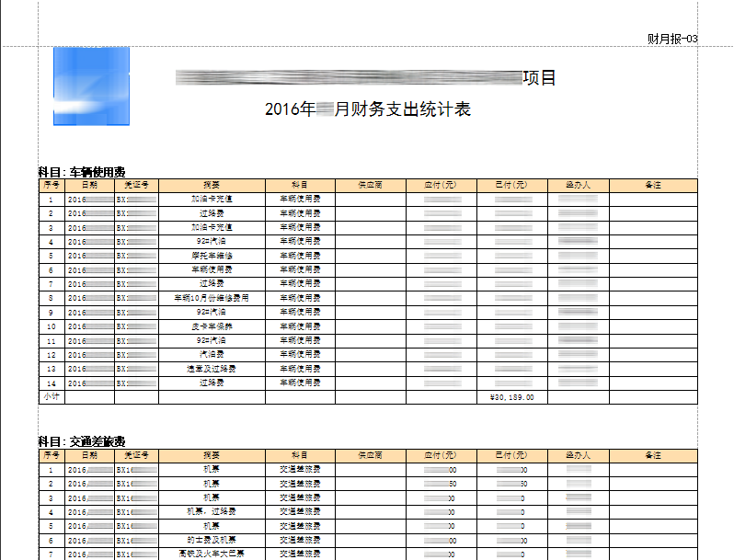The width and height of the screenshot is (734, 560).
Task: Click 经办人 header in the 车辆使用费 table
Action: pyautogui.click(x=579, y=185)
